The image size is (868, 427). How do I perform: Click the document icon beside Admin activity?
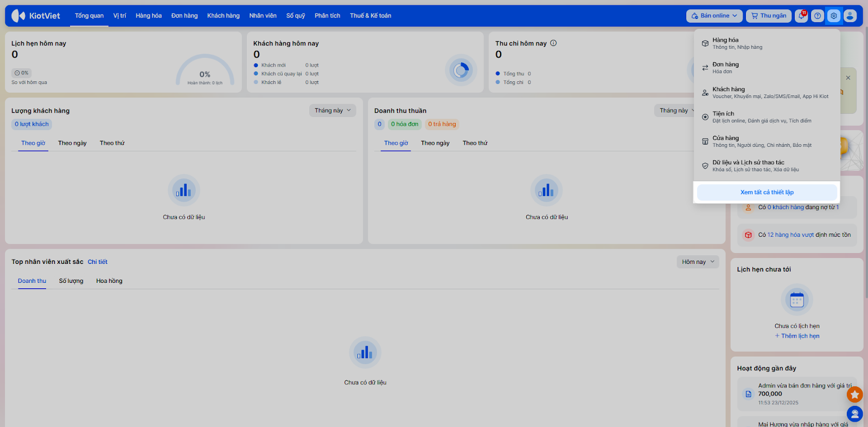tap(749, 394)
